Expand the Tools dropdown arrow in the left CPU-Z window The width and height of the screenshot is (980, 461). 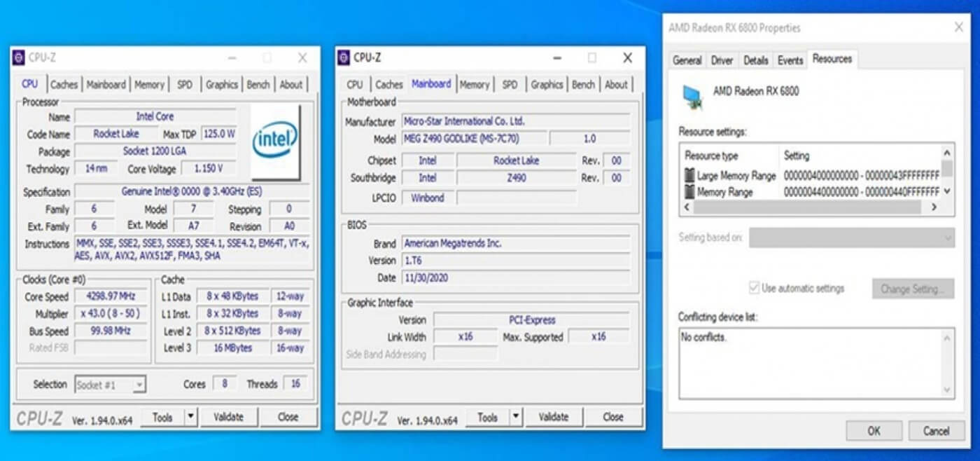point(190,417)
